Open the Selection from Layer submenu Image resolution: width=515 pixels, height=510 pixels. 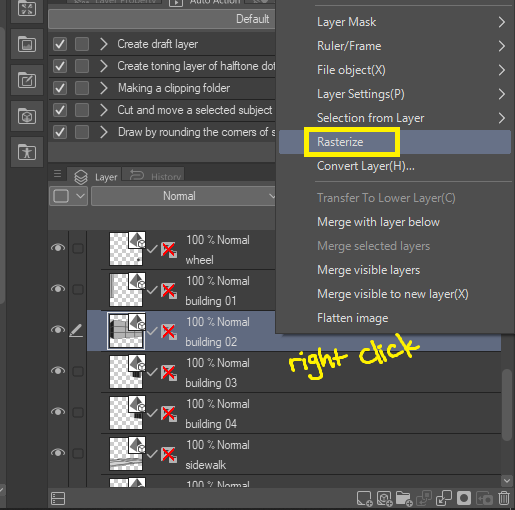point(395,118)
